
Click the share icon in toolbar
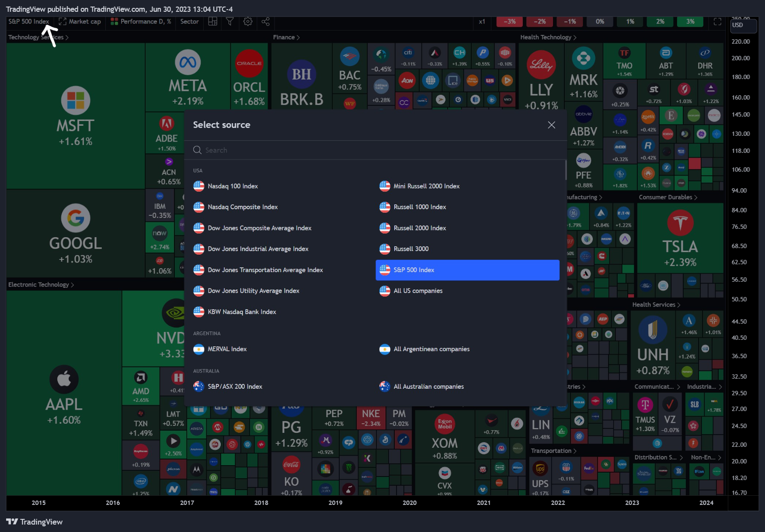pyautogui.click(x=265, y=21)
